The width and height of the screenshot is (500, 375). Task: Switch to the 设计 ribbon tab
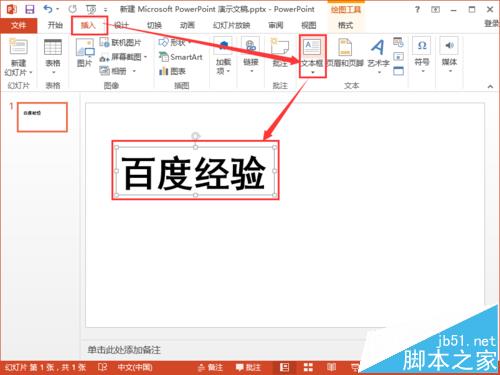tap(121, 25)
